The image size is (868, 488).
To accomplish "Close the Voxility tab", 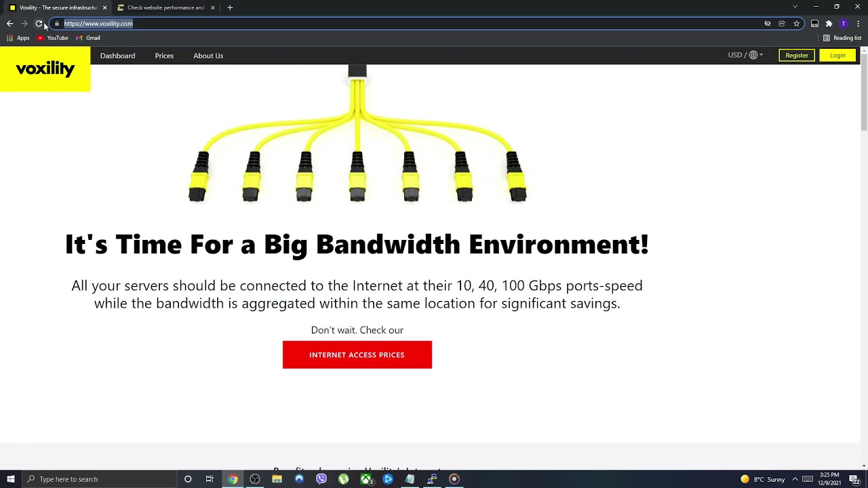I will 104,7.
